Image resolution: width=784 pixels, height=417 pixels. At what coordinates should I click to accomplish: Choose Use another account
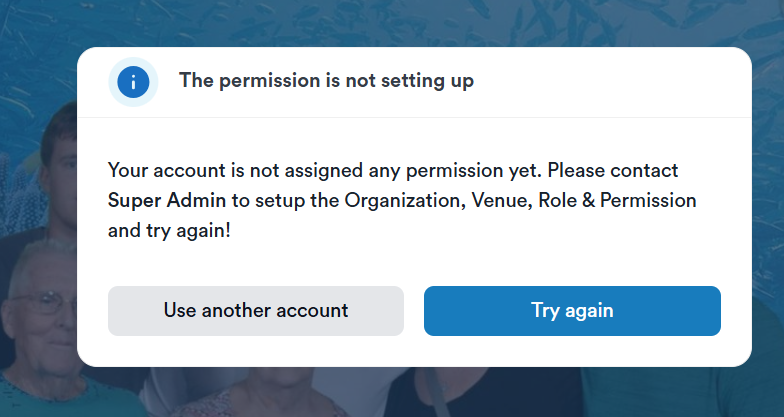(256, 311)
